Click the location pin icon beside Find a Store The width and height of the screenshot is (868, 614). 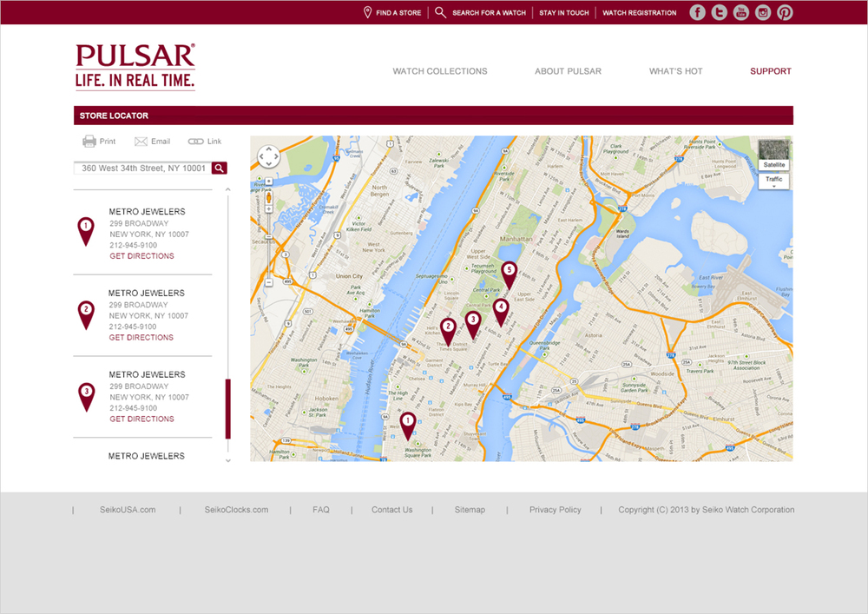coord(367,12)
